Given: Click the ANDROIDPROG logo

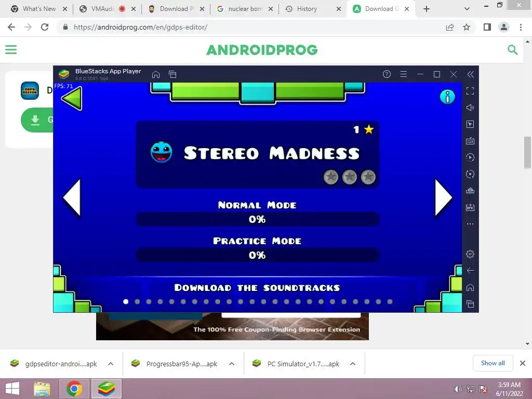Looking at the screenshot, I should (262, 50).
